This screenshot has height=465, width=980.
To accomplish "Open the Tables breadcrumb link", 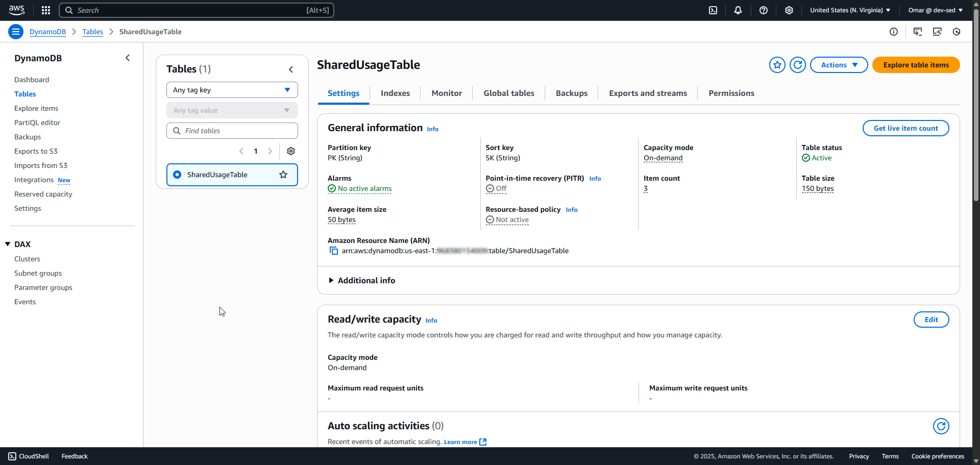I will [x=92, y=32].
